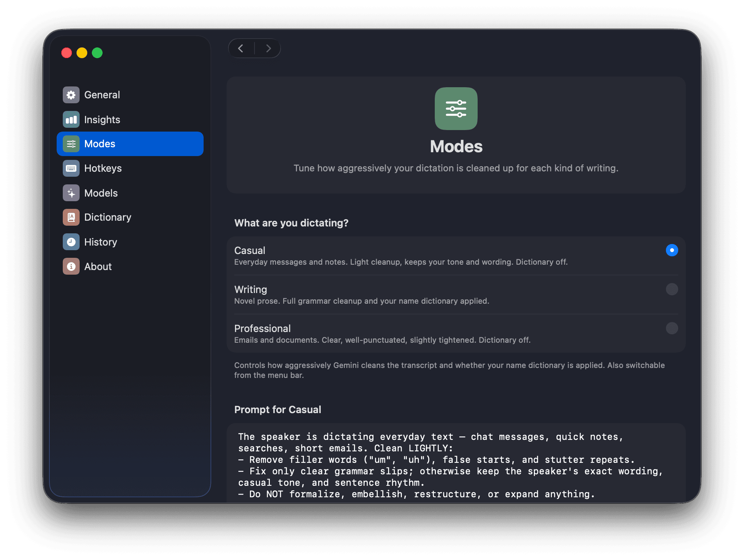Screen dimensions: 744x560
Task: Open the About section
Action: point(130,266)
